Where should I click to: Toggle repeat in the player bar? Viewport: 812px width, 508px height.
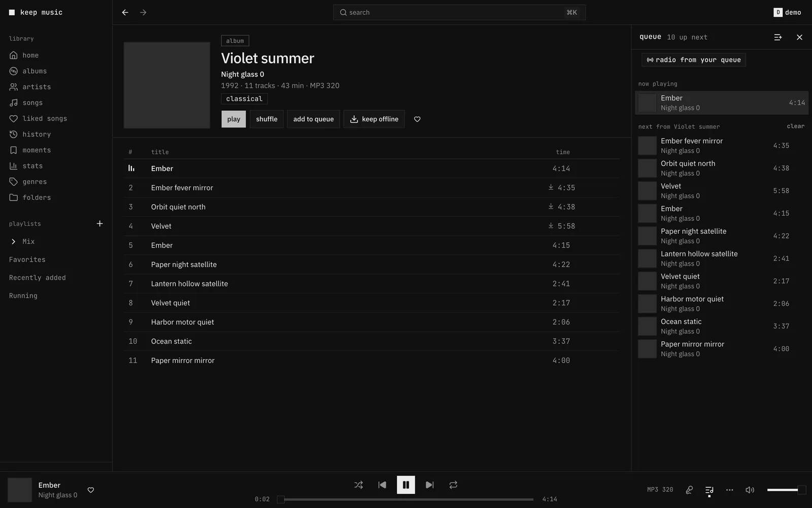click(453, 485)
